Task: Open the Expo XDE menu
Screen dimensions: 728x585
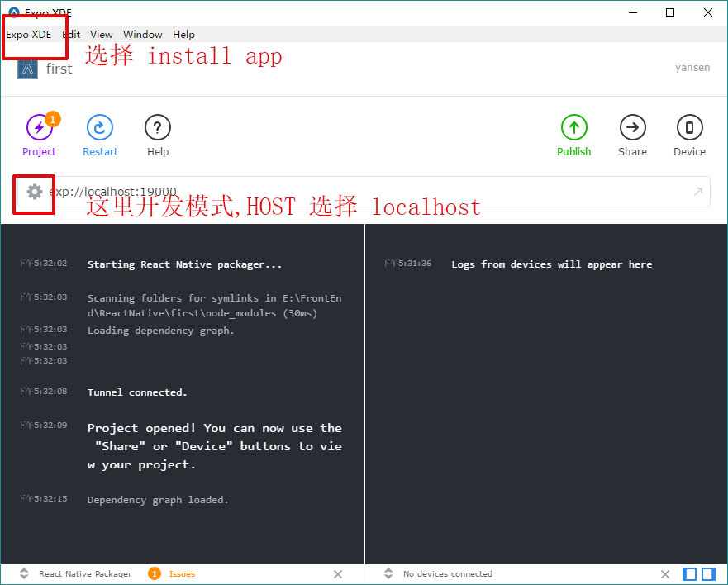Action: pos(29,35)
